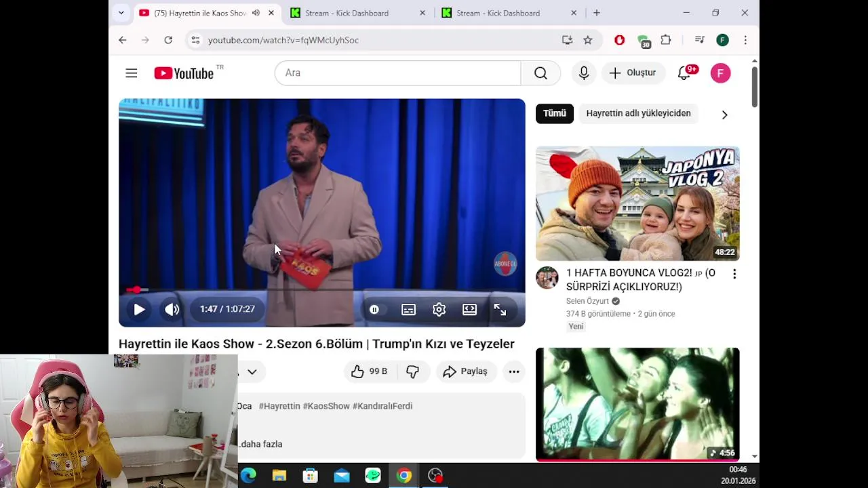Bookmark this page with star
The height and width of the screenshot is (488, 868).
(588, 40)
